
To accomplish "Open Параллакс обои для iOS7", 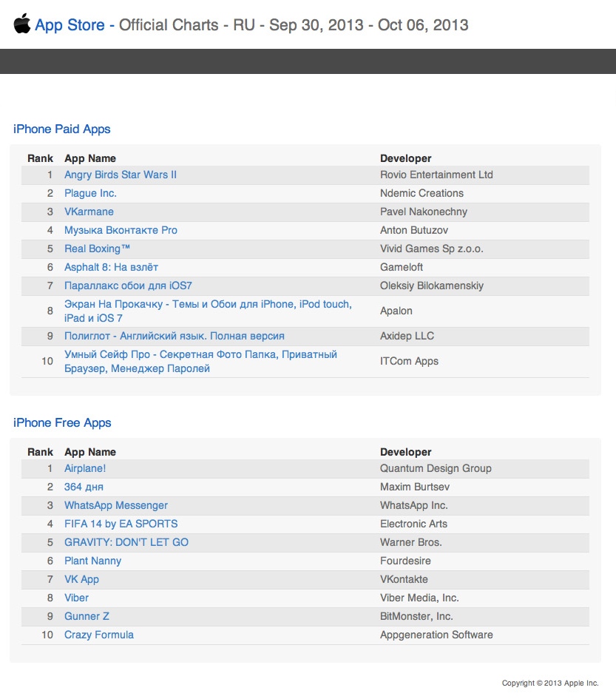I will click(128, 286).
